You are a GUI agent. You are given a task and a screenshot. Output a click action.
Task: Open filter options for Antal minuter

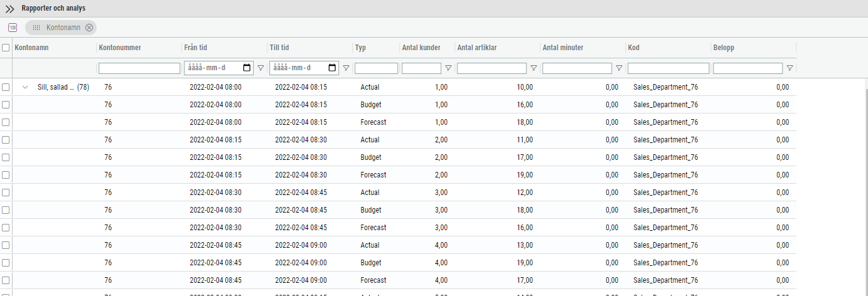coord(619,68)
